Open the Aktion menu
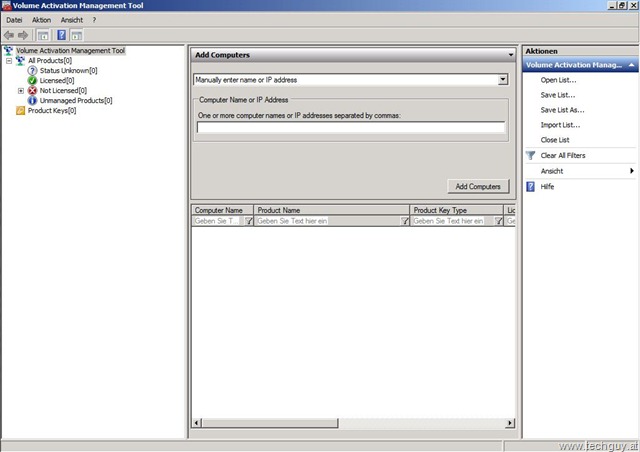The height and width of the screenshot is (452, 640). tap(42, 20)
